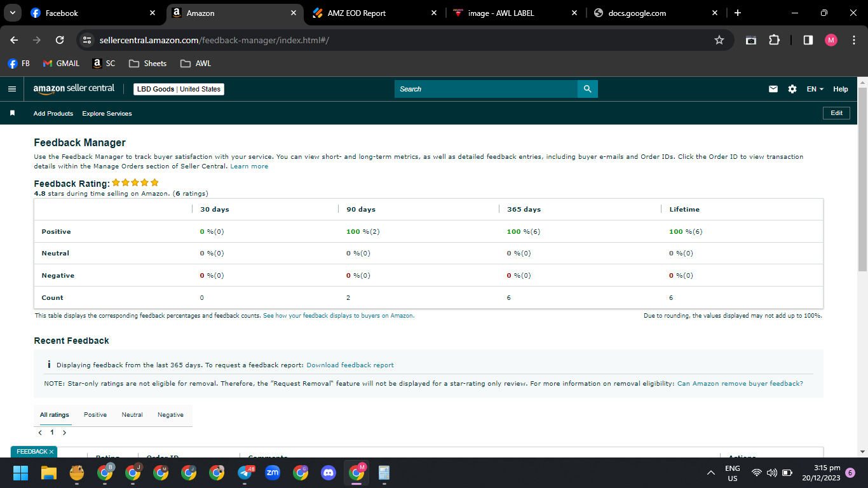Click Download feedback report link

click(x=350, y=365)
